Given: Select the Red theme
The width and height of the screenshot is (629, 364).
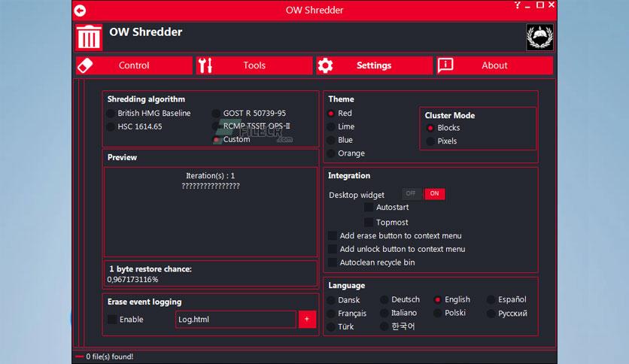Looking at the screenshot, I should [x=340, y=114].
